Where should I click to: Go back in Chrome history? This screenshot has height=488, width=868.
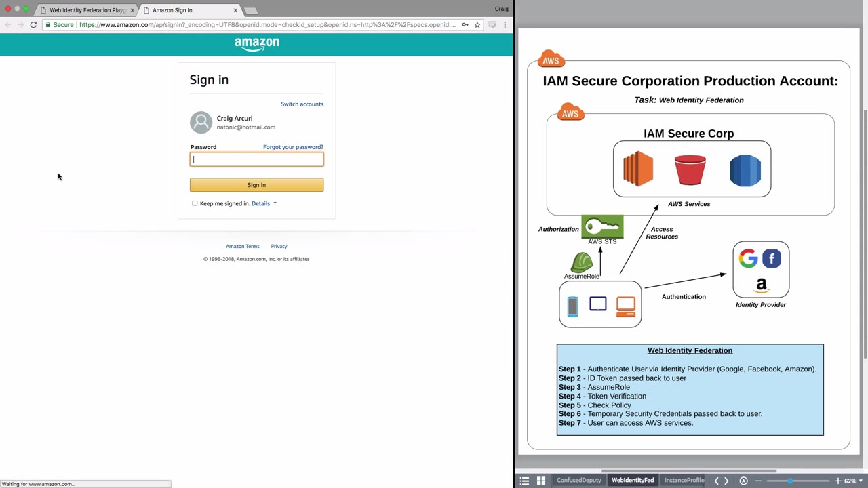(8, 25)
